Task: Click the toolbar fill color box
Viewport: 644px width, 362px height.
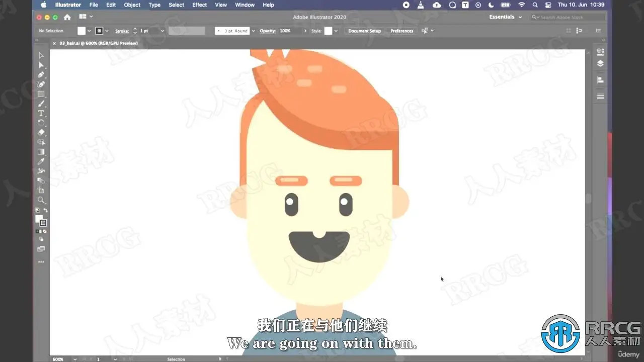Action: [x=39, y=219]
